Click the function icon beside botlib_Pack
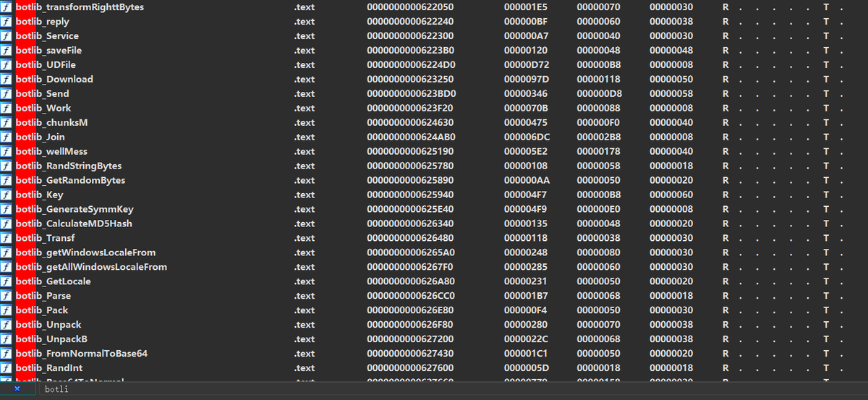The image size is (868, 400). pos(7,310)
